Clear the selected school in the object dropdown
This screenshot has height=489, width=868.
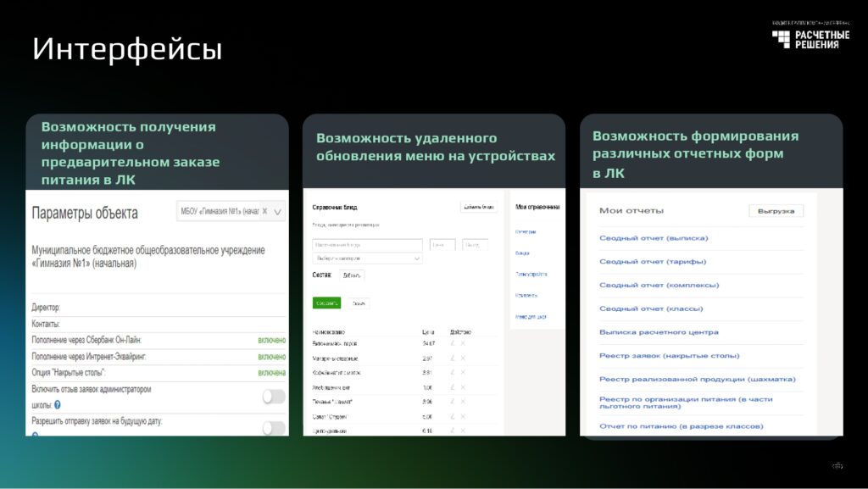pos(264,211)
